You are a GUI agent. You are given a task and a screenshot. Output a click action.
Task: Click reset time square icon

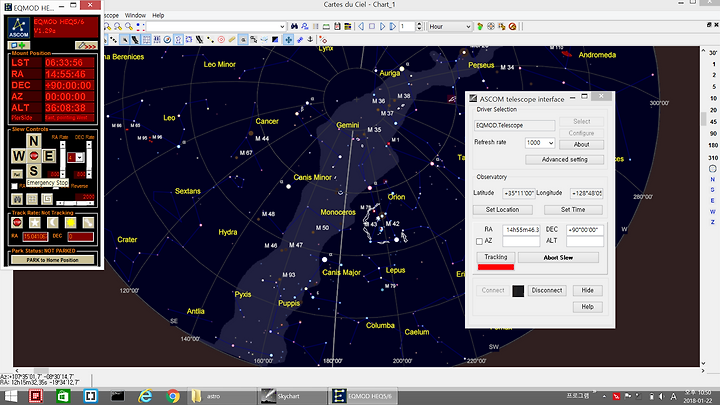pos(372,27)
